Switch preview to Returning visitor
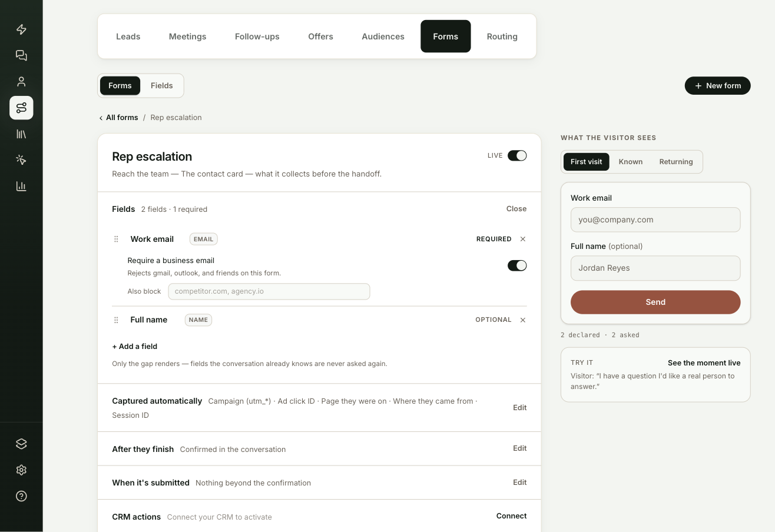This screenshot has height=532, width=775. 676,162
